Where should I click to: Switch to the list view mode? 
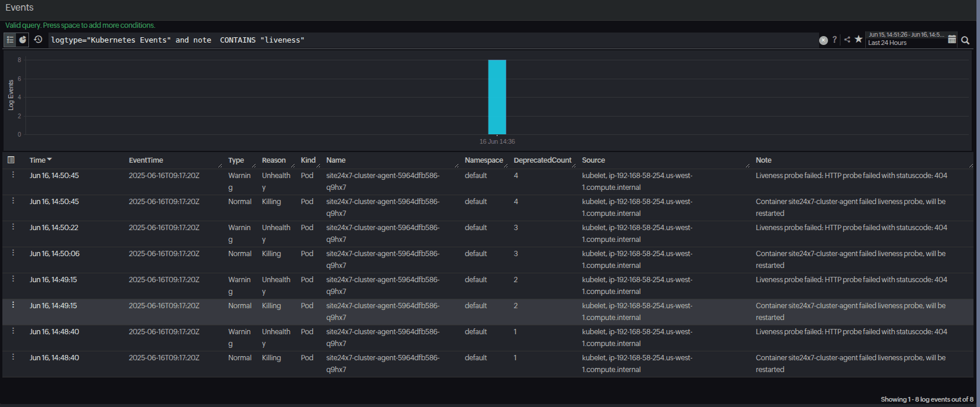click(10, 40)
